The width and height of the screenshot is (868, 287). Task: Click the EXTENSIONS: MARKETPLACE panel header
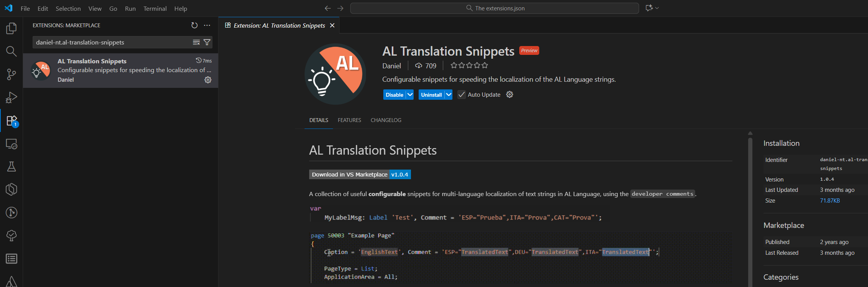point(66,25)
